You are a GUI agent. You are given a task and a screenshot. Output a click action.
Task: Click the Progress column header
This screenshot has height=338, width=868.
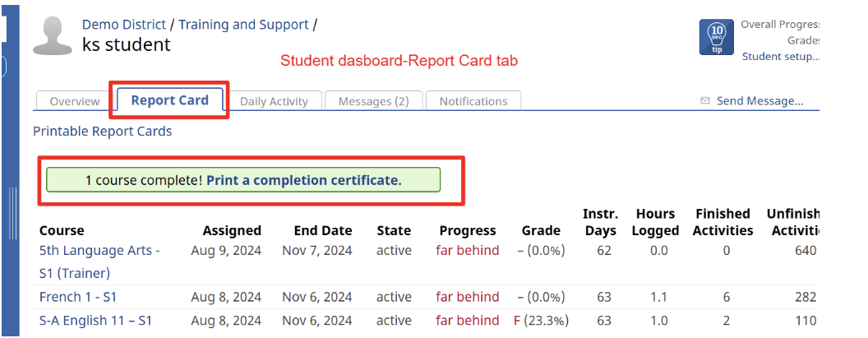click(x=468, y=230)
